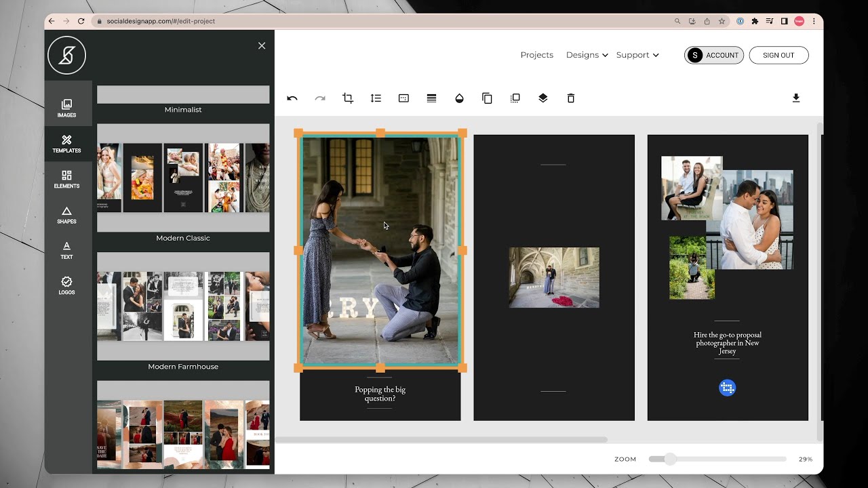Image resolution: width=868 pixels, height=488 pixels.
Task: Download the design with the download icon
Action: pyautogui.click(x=796, y=98)
